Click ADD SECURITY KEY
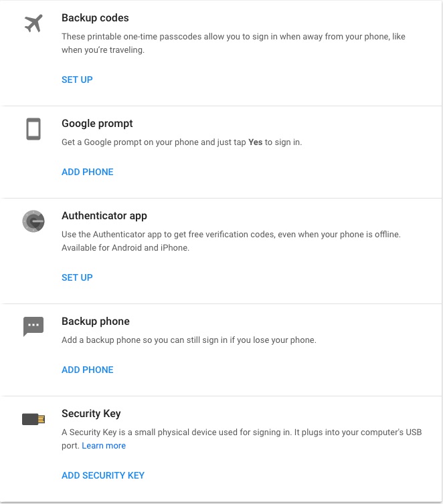This screenshot has width=443, height=504. [103, 475]
